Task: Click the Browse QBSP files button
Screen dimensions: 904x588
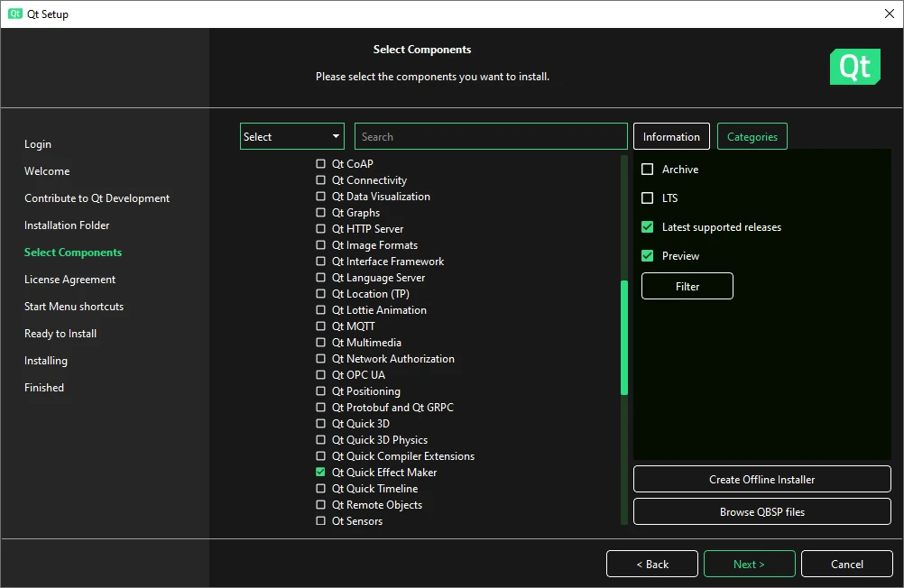Action: click(x=761, y=511)
